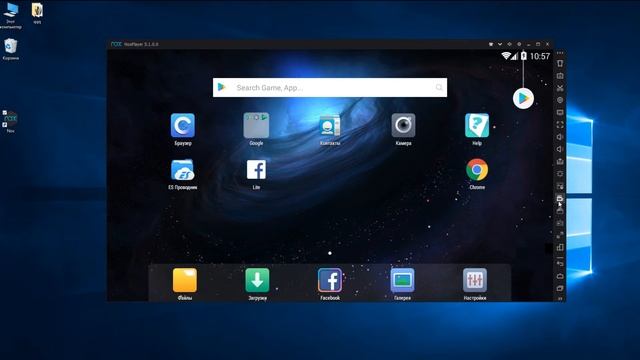Select the scissors screen-cut tool in sidebar
The width and height of the screenshot is (640, 360).
(560, 88)
